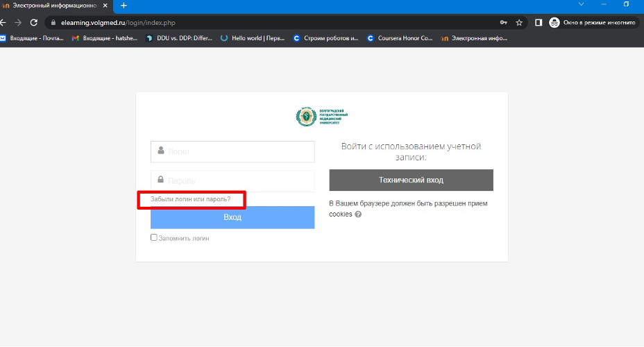Click the browser back arrow

(3, 22)
